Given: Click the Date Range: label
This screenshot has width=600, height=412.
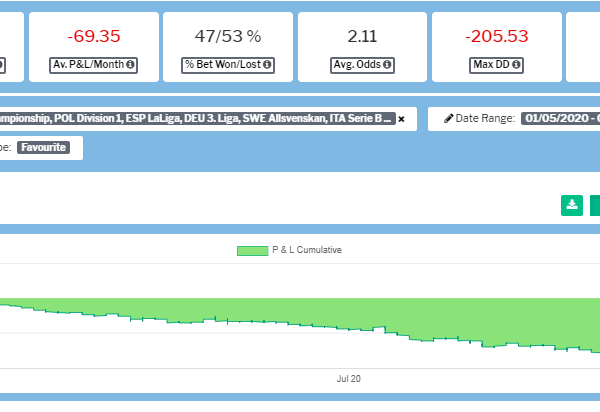Looking at the screenshot, I should tap(485, 119).
